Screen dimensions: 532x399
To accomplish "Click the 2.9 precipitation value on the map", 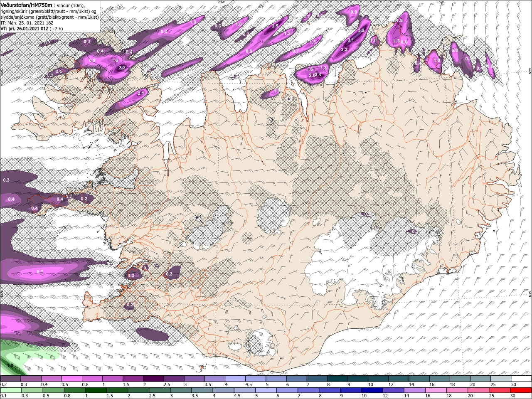I will click(275, 26).
